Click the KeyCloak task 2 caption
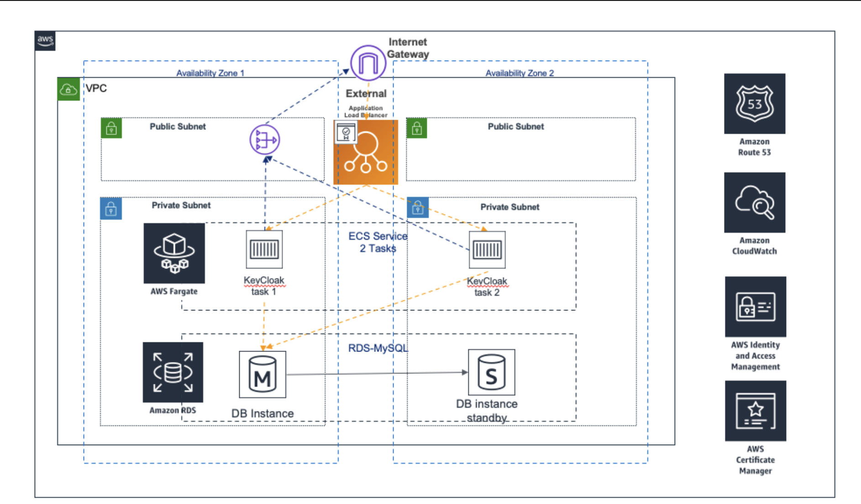The image size is (861, 504). point(487,287)
